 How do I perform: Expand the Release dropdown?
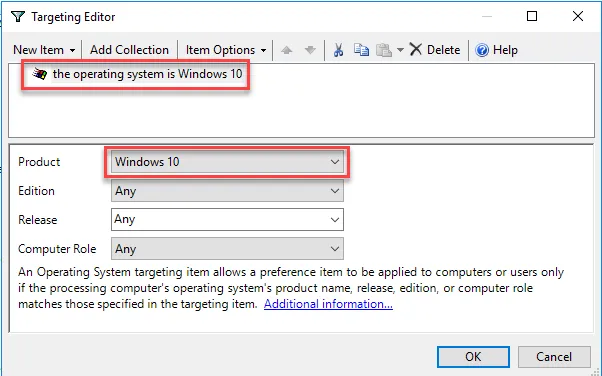coord(227,219)
